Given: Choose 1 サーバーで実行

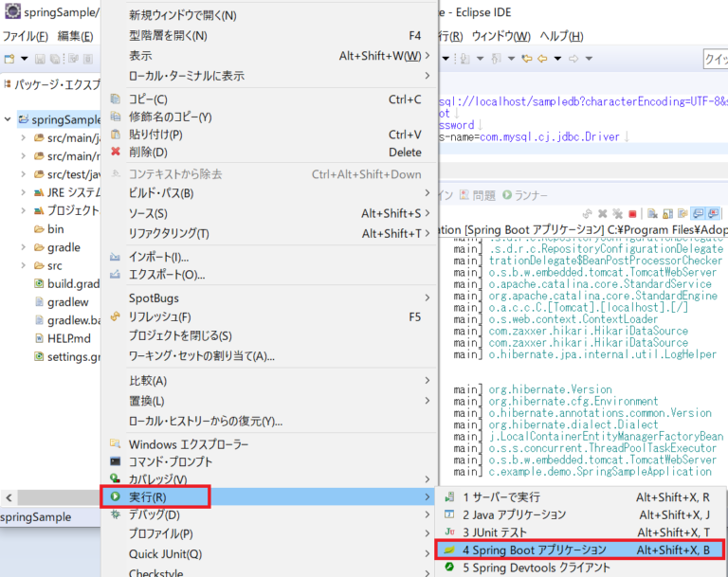Looking at the screenshot, I should click(579, 497).
